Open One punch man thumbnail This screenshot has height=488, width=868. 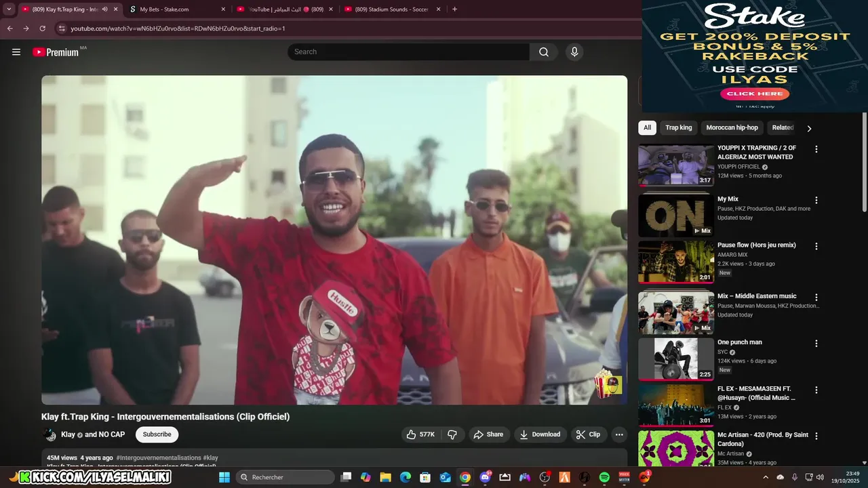676,359
